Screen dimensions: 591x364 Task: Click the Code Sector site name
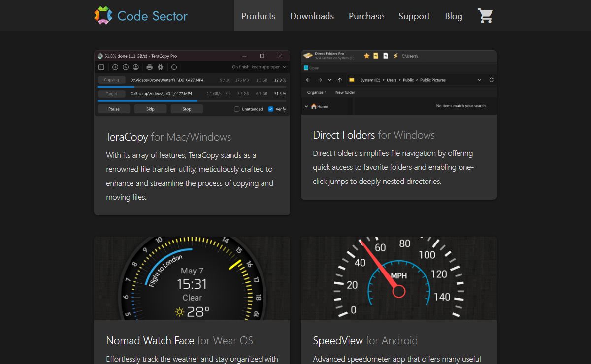153,16
